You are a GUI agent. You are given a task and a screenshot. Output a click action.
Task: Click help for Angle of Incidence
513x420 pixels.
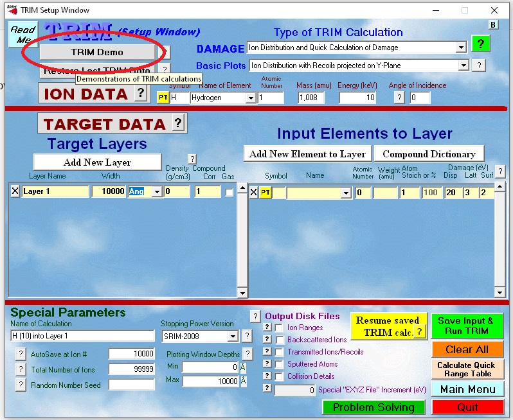click(399, 98)
